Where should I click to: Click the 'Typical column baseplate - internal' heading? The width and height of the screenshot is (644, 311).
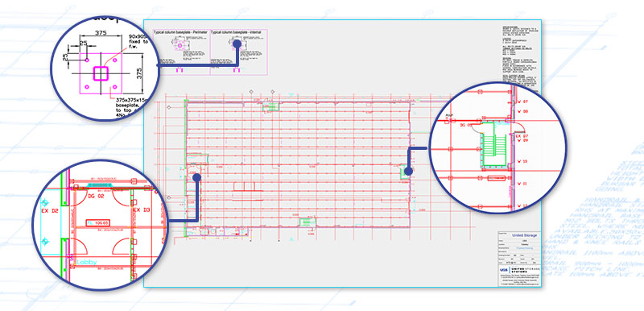[x=237, y=31]
